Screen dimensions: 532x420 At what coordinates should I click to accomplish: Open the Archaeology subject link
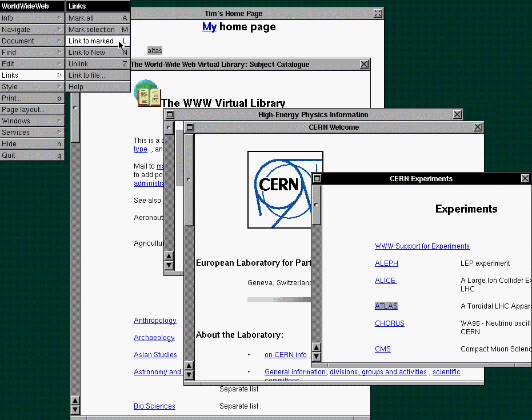click(154, 338)
